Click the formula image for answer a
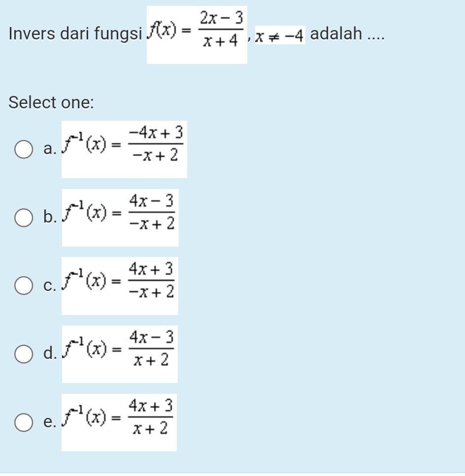This screenshot has height=476, width=465. click(x=124, y=149)
